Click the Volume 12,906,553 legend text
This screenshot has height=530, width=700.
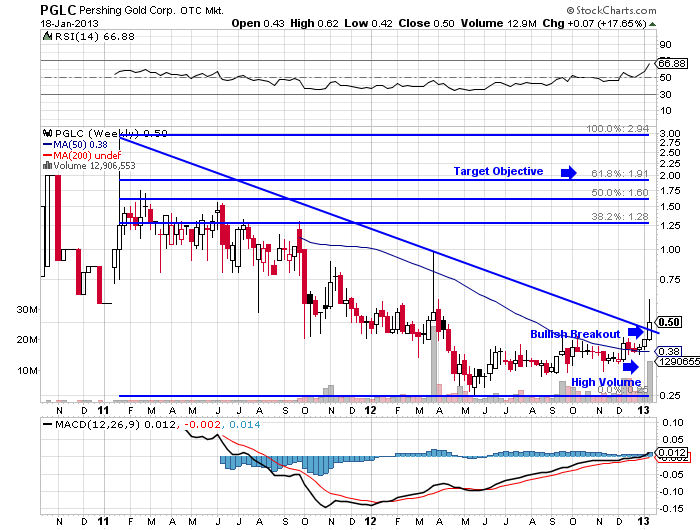[94, 166]
